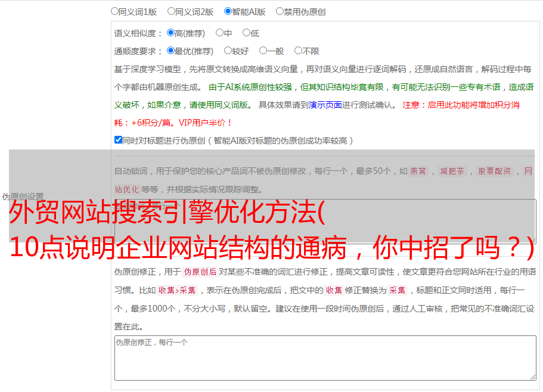Toggle 同时对标题进行伪原创 checkbox
The width and height of the screenshot is (543, 392).
118,140
